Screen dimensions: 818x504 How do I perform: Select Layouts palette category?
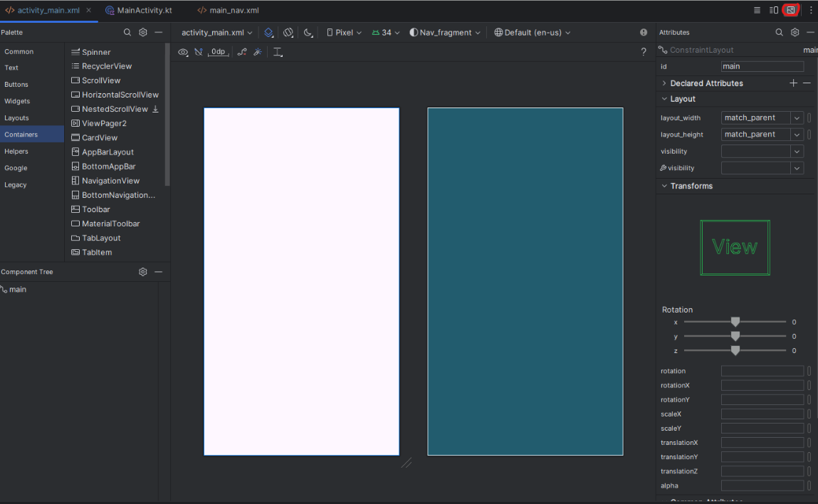coord(16,118)
